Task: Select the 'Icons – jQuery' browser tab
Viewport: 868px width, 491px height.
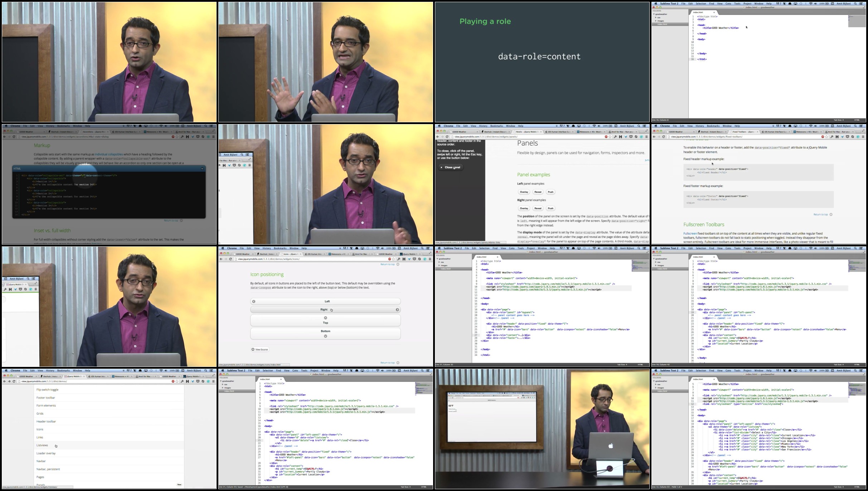Action: click(x=291, y=254)
